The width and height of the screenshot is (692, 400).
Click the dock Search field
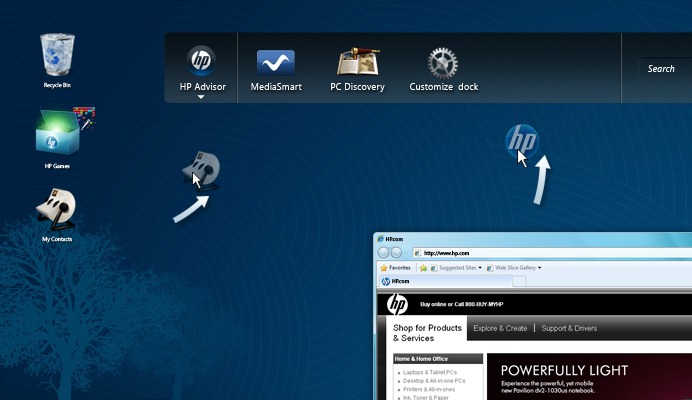click(663, 69)
